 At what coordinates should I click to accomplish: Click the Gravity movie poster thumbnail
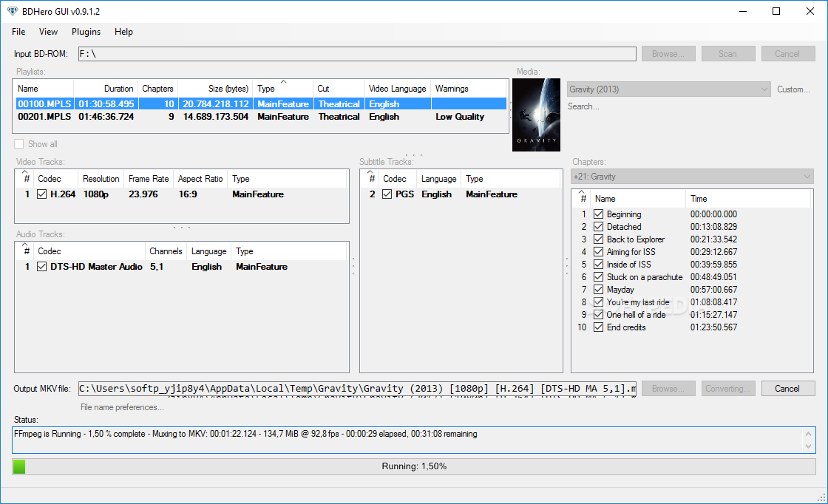tap(536, 115)
